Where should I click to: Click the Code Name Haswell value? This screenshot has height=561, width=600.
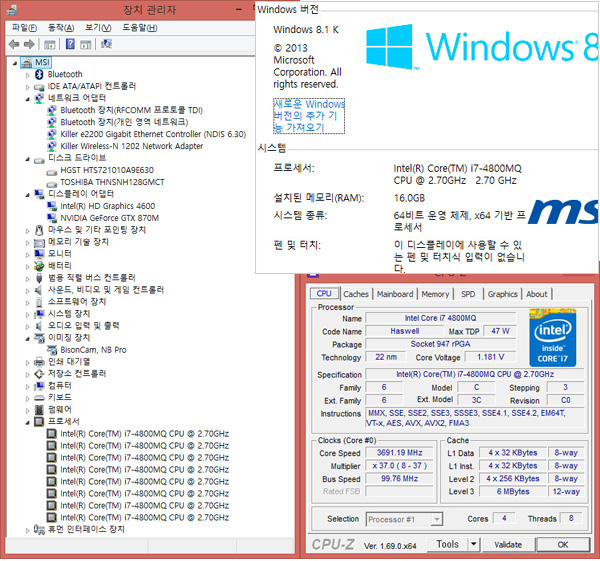point(404,331)
